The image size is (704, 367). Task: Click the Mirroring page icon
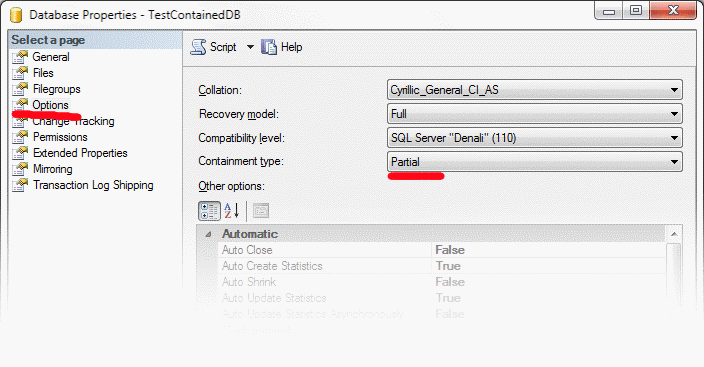click(20, 169)
